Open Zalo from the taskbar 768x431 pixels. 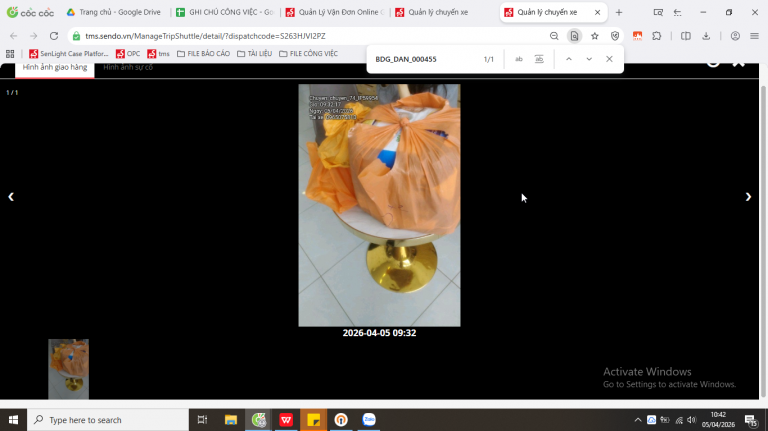[369, 420]
